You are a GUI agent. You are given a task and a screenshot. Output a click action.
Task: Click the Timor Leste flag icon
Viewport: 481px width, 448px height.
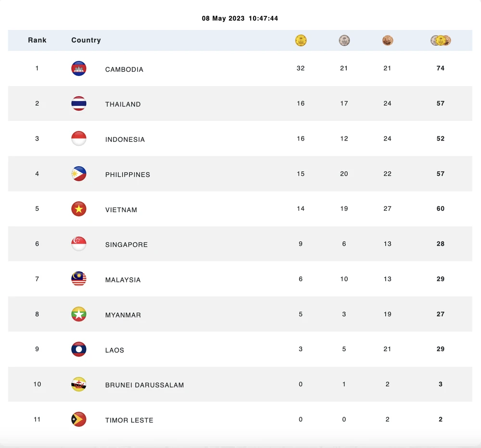pos(79,420)
